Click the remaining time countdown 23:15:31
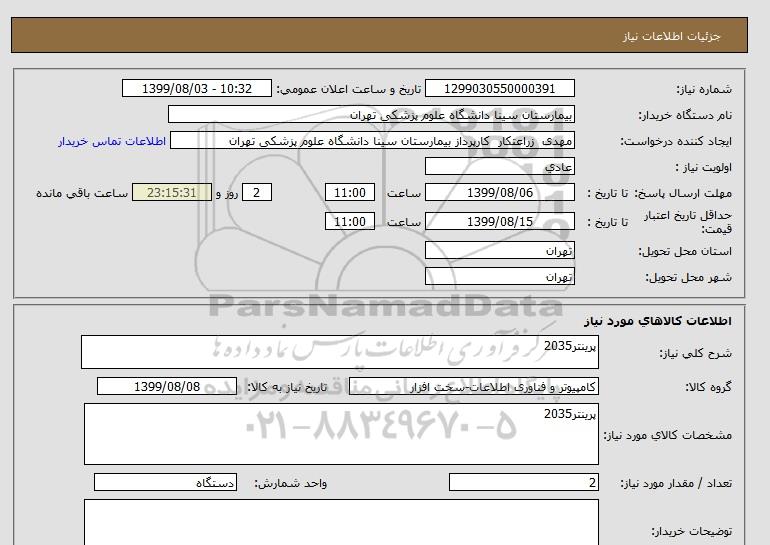The width and height of the screenshot is (770, 545). [x=172, y=192]
